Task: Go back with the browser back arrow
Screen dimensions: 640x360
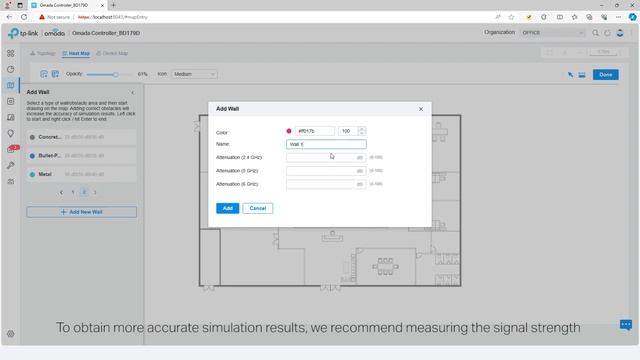Action: tap(9, 17)
